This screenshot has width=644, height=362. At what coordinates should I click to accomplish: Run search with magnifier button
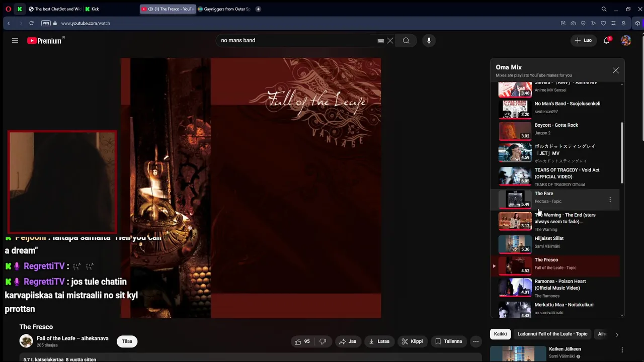coord(406,41)
